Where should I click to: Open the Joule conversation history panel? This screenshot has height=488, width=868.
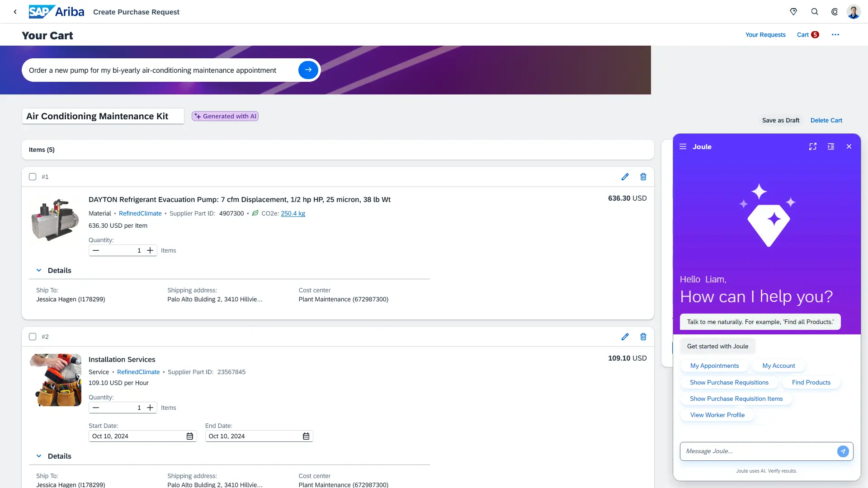click(831, 146)
